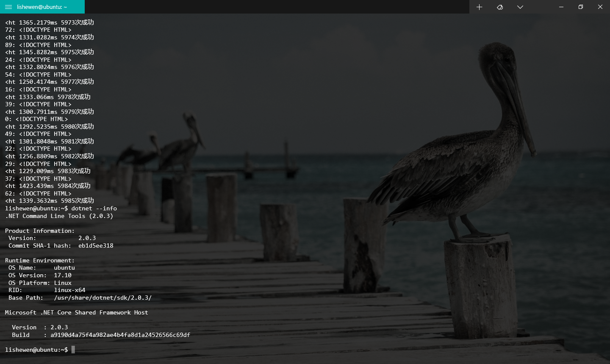610x364 pixels.
Task: Click the clear buffer icon in the title bar
Action: pyautogui.click(x=500, y=7)
